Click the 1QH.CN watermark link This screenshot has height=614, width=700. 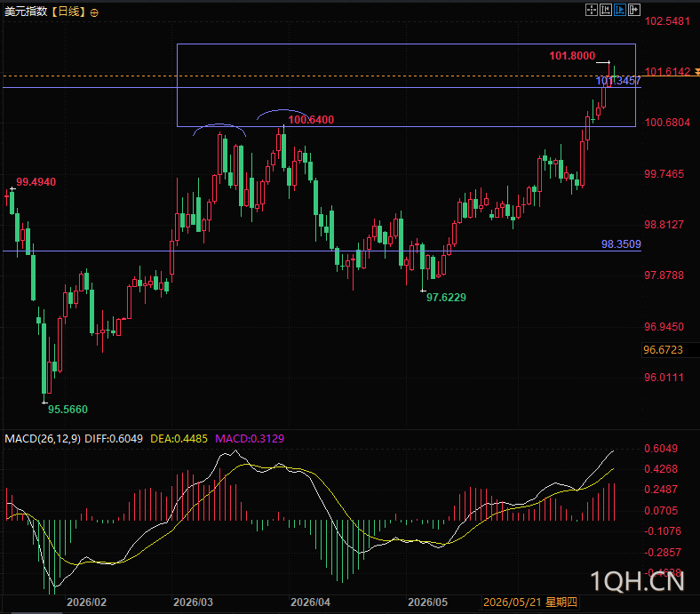coord(637,581)
